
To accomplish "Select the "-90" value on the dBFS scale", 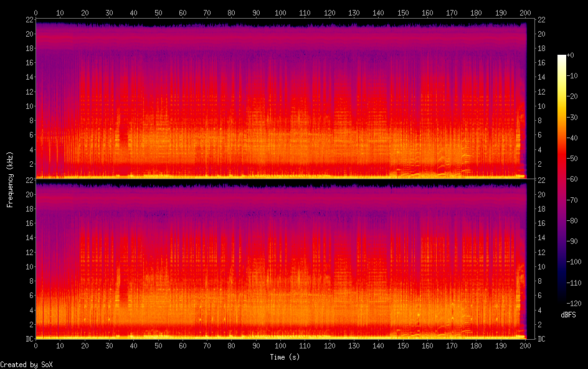I will (x=572, y=241).
